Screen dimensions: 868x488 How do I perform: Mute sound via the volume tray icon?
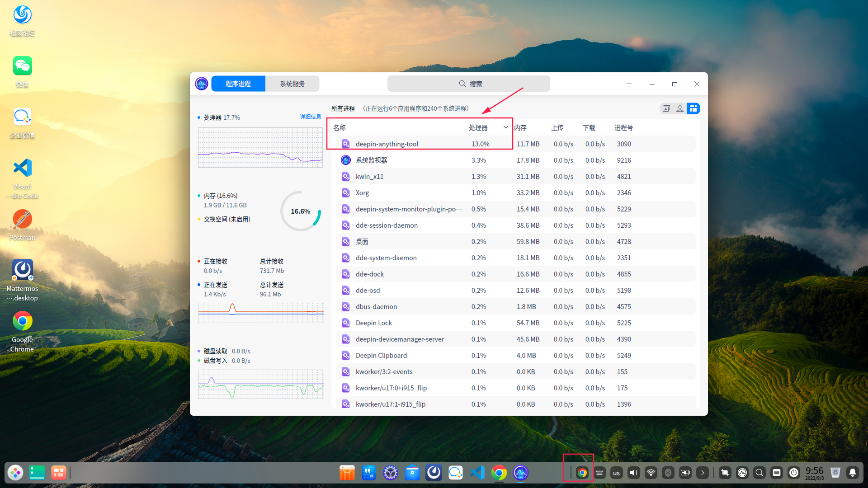[634, 473]
